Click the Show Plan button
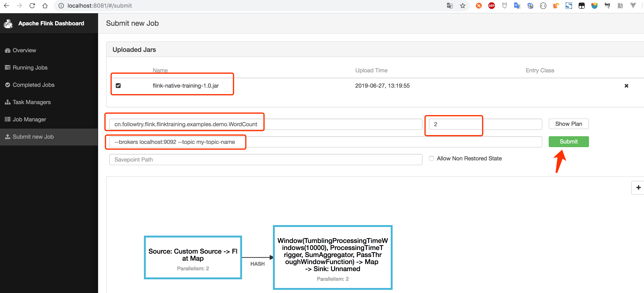The height and width of the screenshot is (293, 644). 568,124
